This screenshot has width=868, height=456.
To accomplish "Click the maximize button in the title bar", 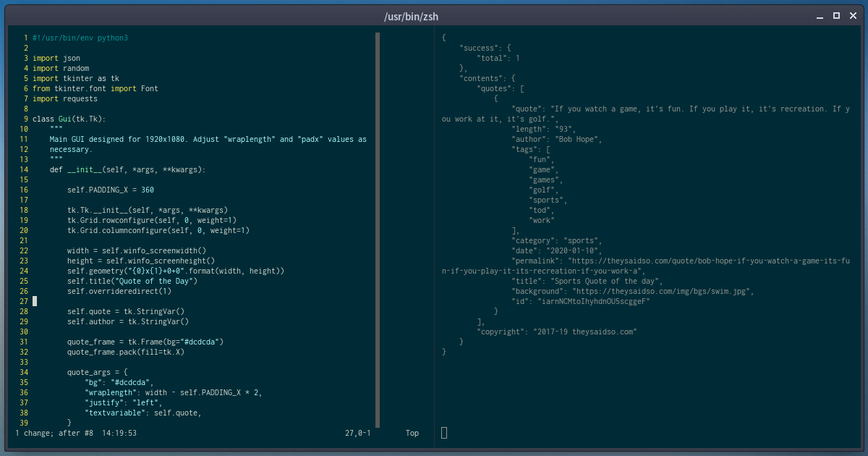I will click(835, 15).
